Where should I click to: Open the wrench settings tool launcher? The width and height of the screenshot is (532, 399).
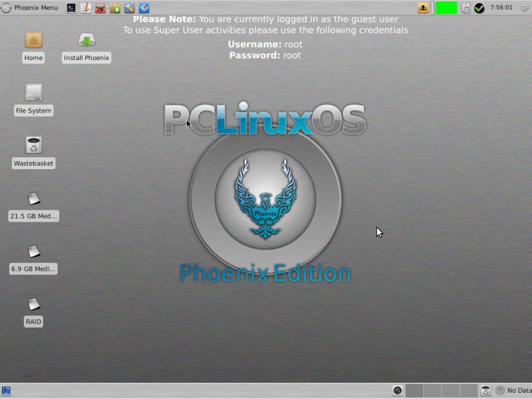[x=129, y=8]
